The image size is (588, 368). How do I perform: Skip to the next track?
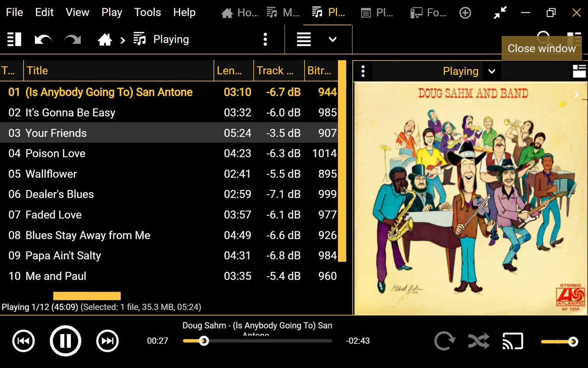(x=107, y=341)
